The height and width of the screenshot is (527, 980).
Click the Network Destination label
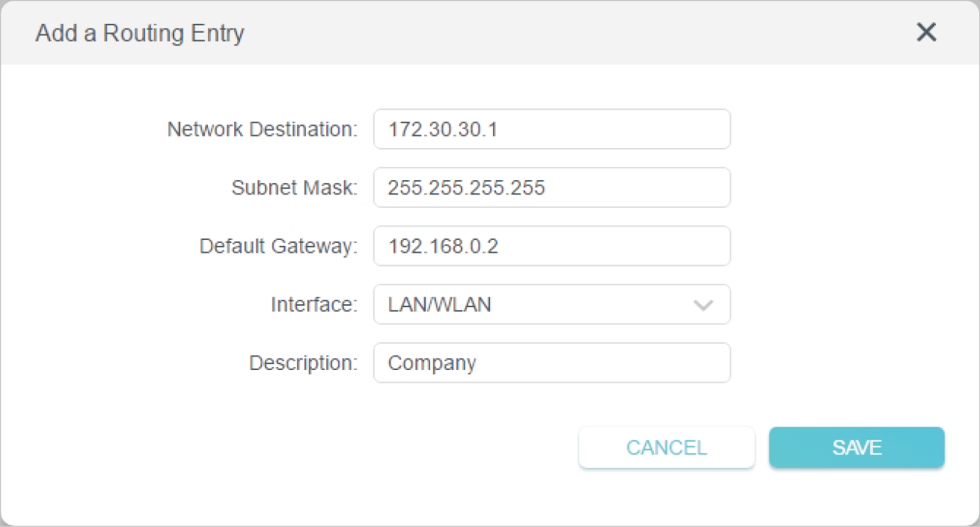pyautogui.click(x=263, y=129)
